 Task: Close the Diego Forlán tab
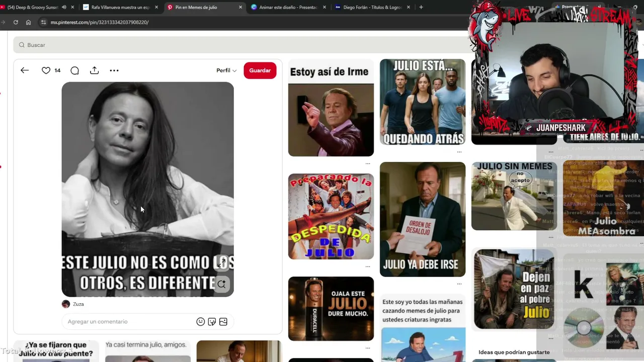408,7
